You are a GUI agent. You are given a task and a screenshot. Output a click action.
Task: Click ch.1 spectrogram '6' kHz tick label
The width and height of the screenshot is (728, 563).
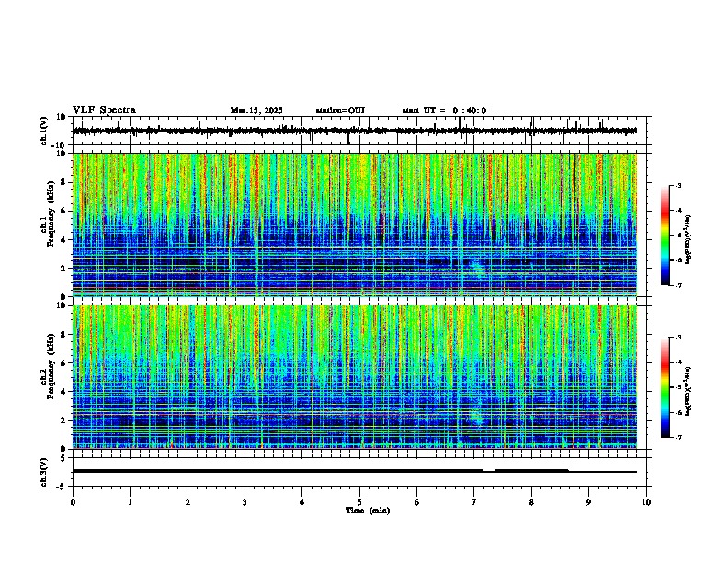[x=64, y=211]
